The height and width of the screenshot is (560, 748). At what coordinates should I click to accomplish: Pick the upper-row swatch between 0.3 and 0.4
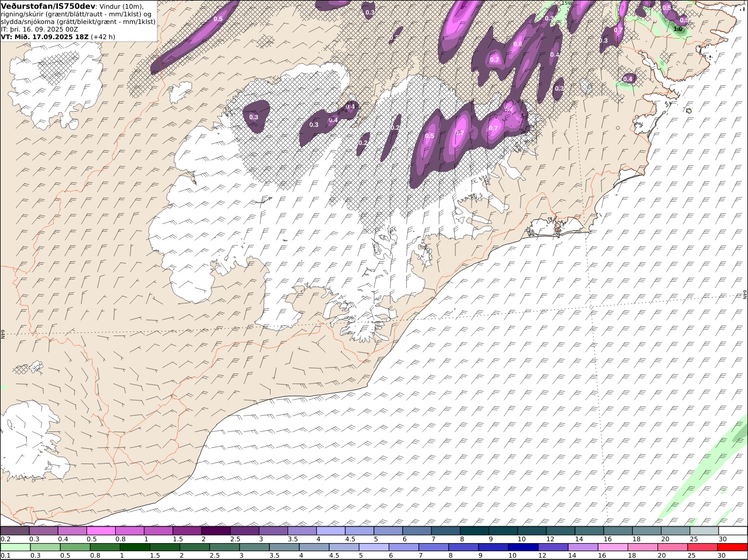tap(43, 531)
